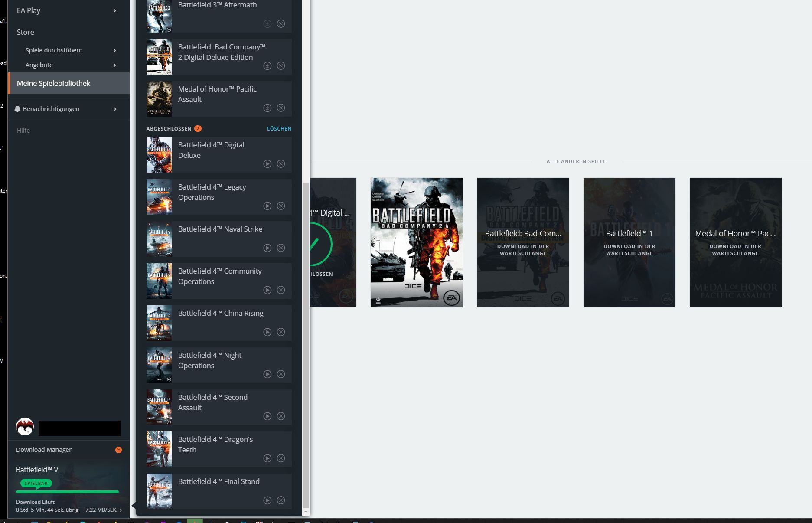This screenshot has height=523, width=812.
Task: Click remaining time 0 Std. 5 Min. text
Action: (x=47, y=510)
